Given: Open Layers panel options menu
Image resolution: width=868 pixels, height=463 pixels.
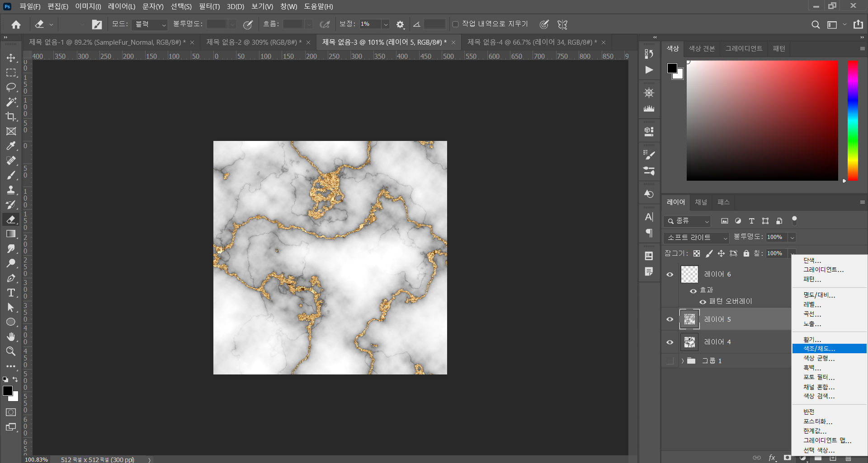Looking at the screenshot, I should click(862, 202).
